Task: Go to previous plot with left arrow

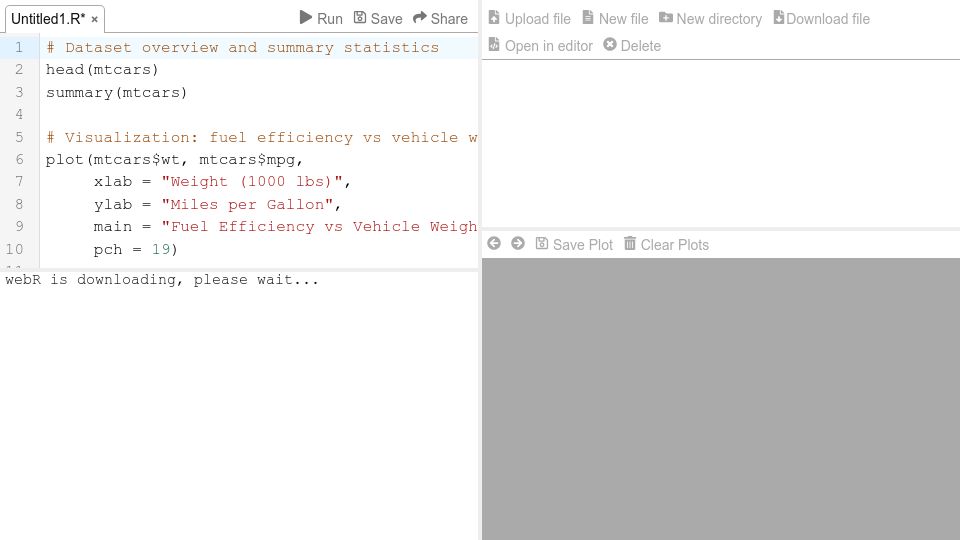Action: click(494, 243)
